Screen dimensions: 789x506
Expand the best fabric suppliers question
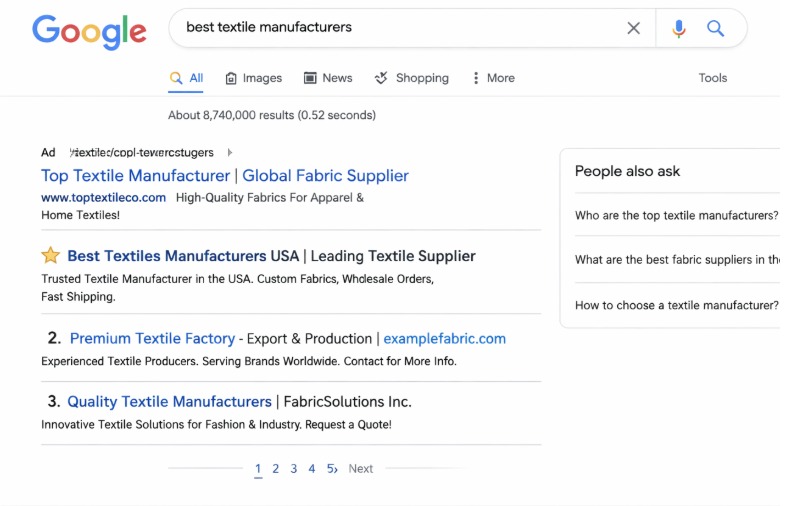676,260
